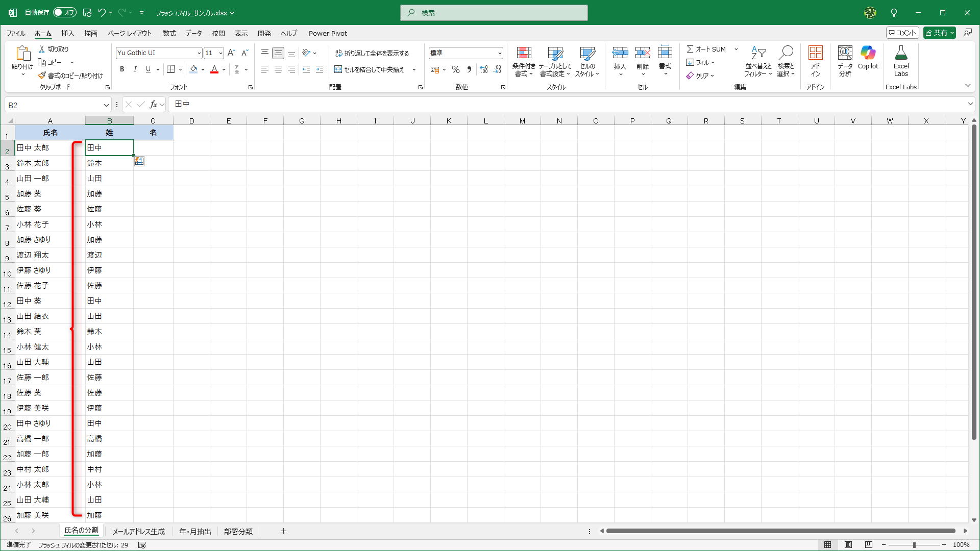Expand the font name dropdown

pyautogui.click(x=199, y=53)
